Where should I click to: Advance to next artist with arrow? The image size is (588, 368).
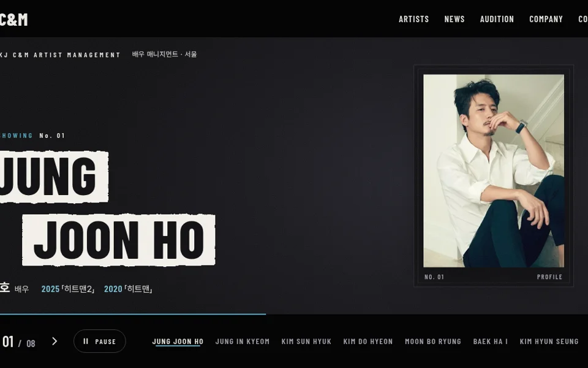(x=55, y=341)
